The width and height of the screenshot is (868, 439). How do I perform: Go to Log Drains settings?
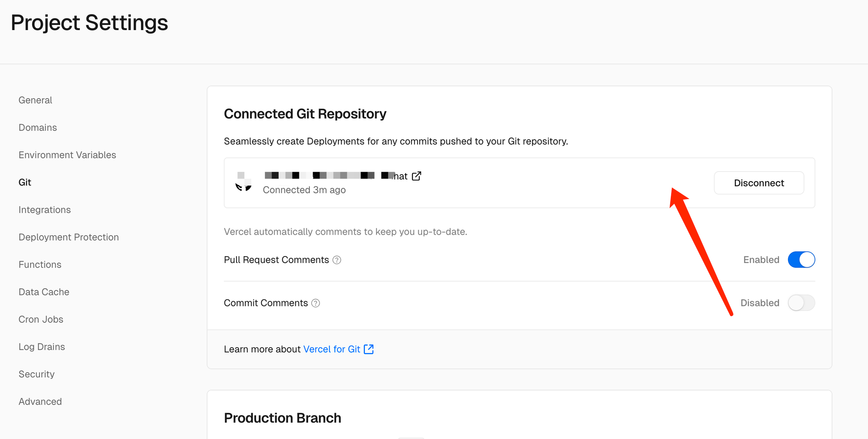pos(42,347)
